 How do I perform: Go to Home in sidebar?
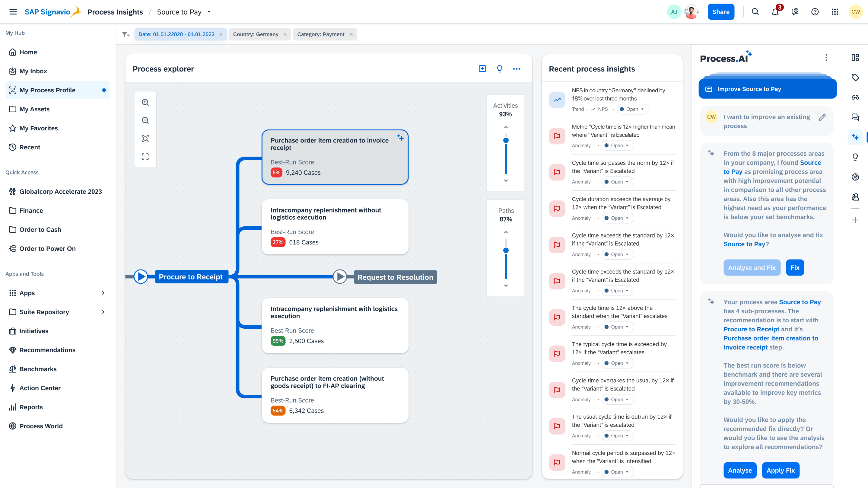[57, 52]
